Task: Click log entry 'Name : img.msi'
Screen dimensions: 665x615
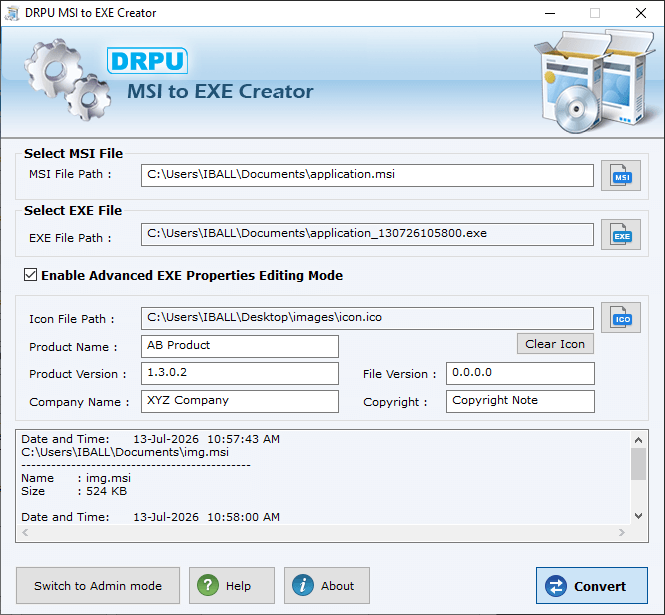Action: click(76, 478)
